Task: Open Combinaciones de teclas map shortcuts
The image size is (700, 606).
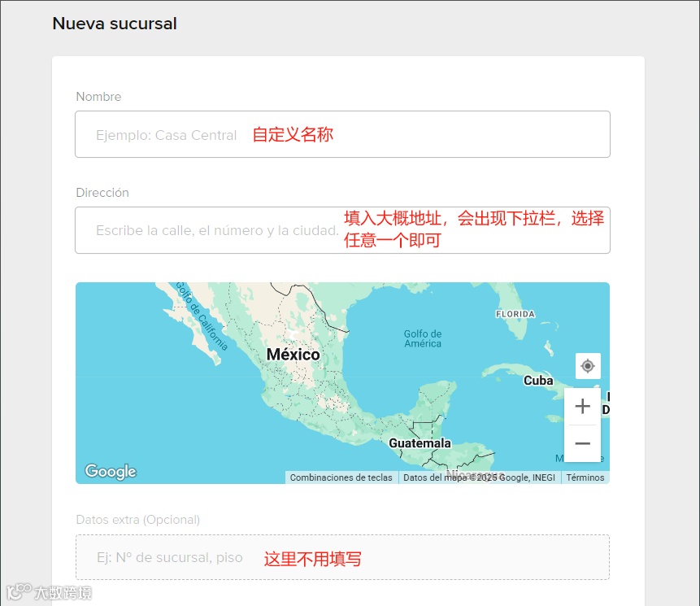Action: [341, 477]
